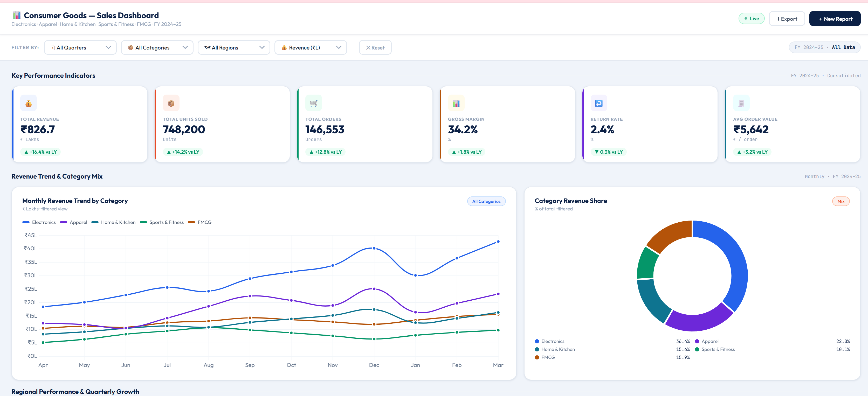Click the 146,553 total orders value
The height and width of the screenshot is (396, 868).
pos(325,130)
